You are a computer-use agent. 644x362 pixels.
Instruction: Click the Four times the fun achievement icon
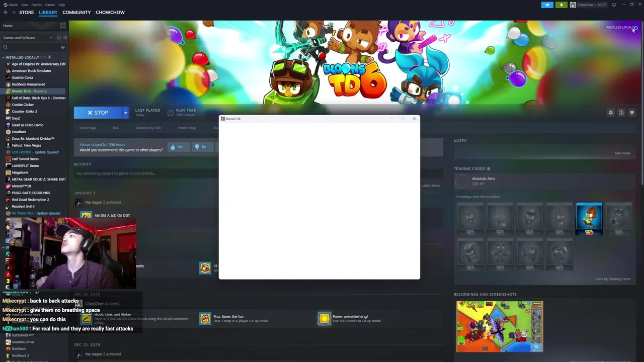pos(205,319)
